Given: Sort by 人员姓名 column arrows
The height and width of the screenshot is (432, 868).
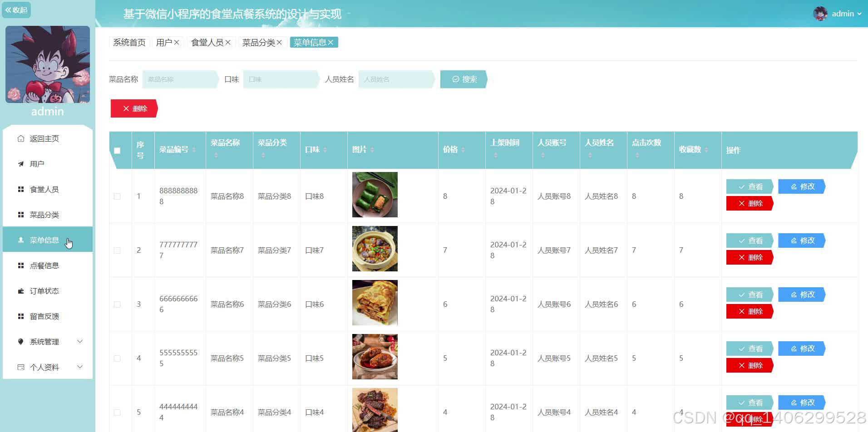Looking at the screenshot, I should click(x=590, y=155).
